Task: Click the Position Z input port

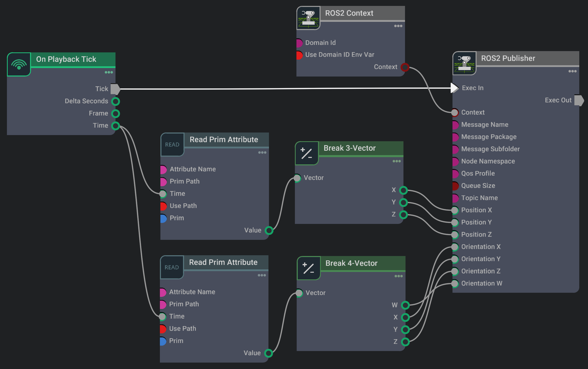Action: pos(455,235)
